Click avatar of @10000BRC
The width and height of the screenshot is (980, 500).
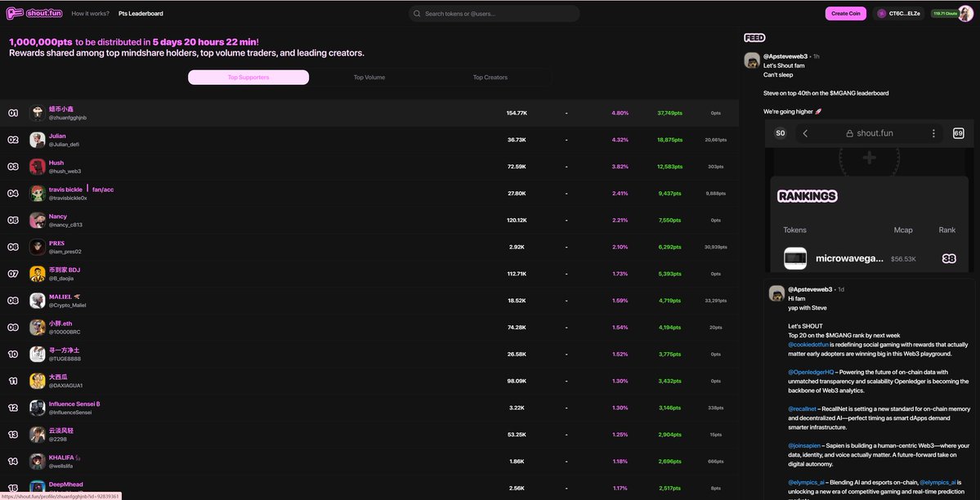(x=38, y=328)
